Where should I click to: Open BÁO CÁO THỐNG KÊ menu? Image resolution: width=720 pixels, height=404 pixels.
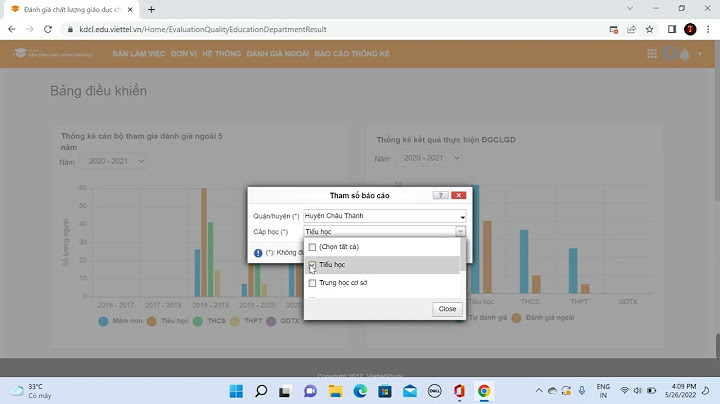(x=352, y=54)
